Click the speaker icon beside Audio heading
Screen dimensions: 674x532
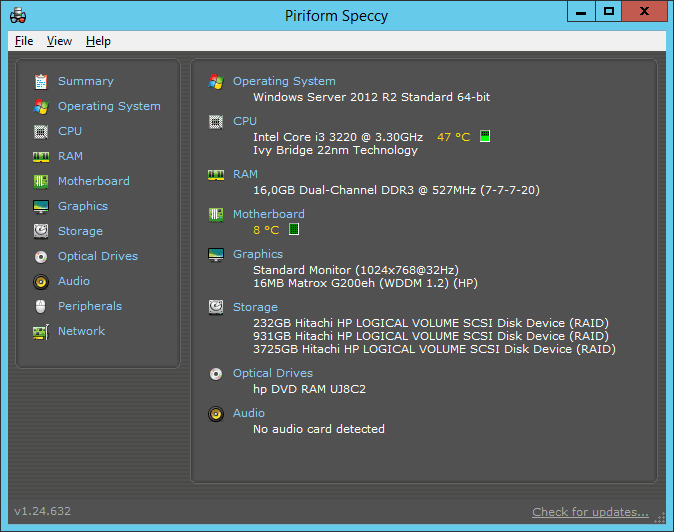click(216, 414)
